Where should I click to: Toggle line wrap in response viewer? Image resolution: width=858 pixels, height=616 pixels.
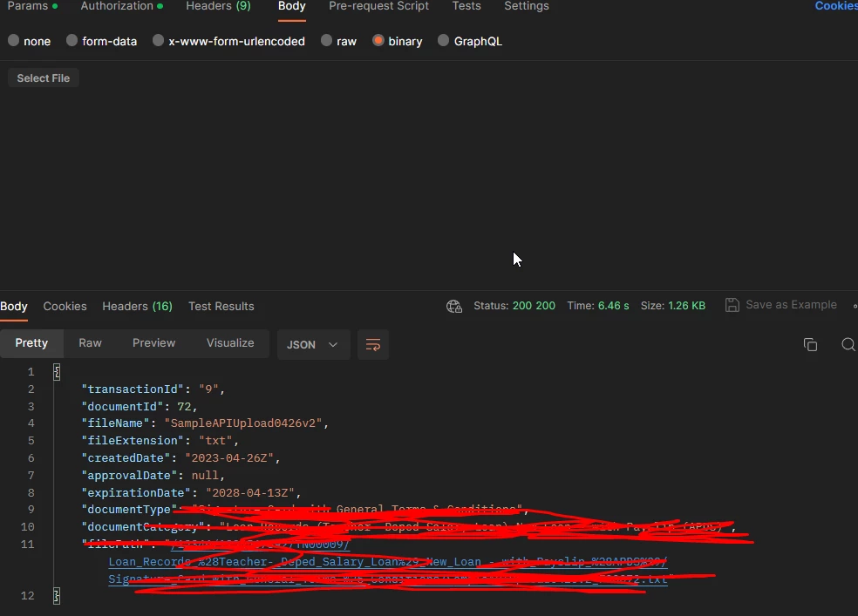click(373, 345)
